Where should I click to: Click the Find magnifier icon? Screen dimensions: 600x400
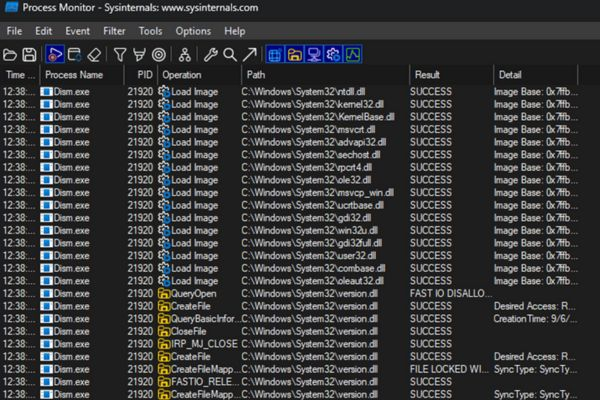coord(230,54)
